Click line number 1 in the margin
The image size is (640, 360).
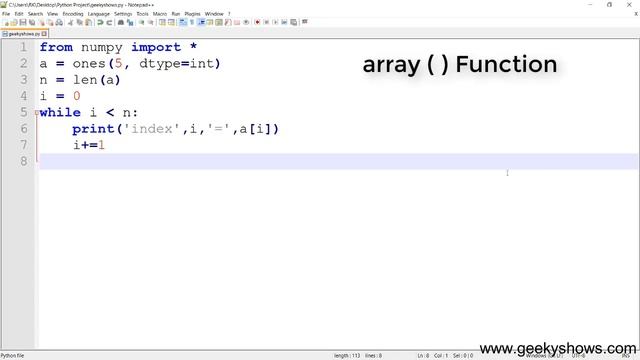tap(23, 47)
